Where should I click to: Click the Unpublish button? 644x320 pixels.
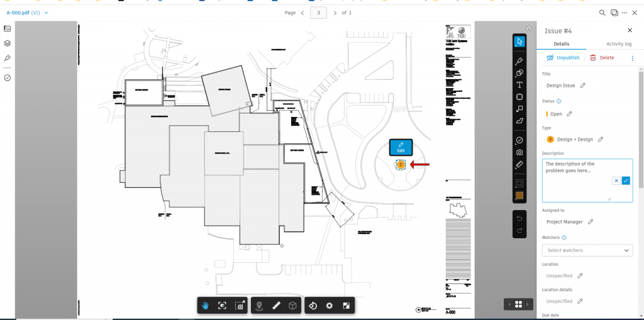(563, 58)
